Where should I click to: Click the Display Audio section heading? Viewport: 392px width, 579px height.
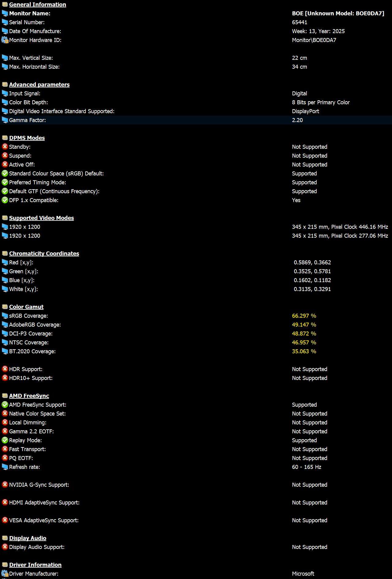point(28,538)
